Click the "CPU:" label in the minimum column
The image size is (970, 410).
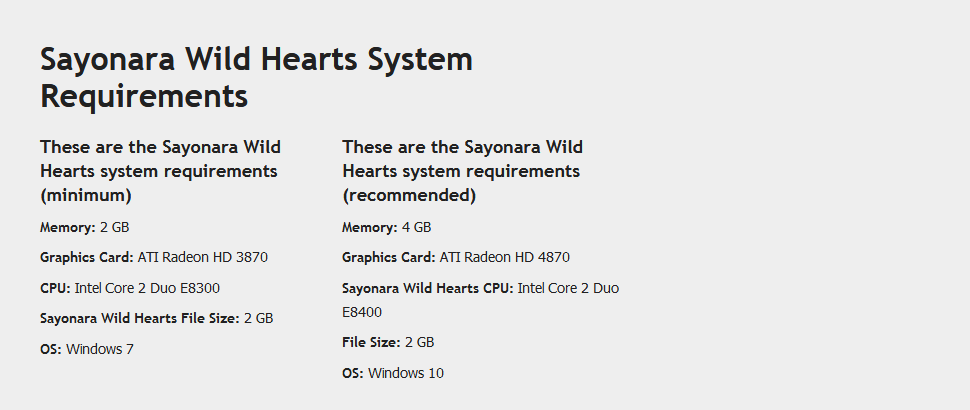(x=55, y=288)
